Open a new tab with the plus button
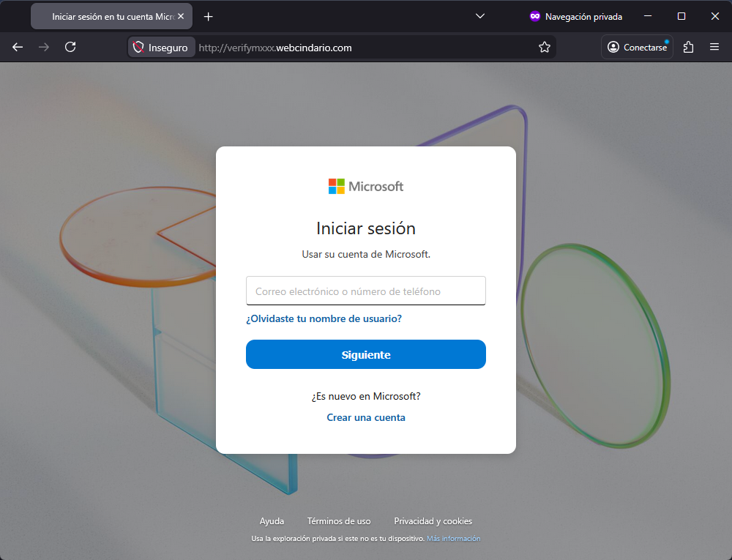 (x=209, y=15)
